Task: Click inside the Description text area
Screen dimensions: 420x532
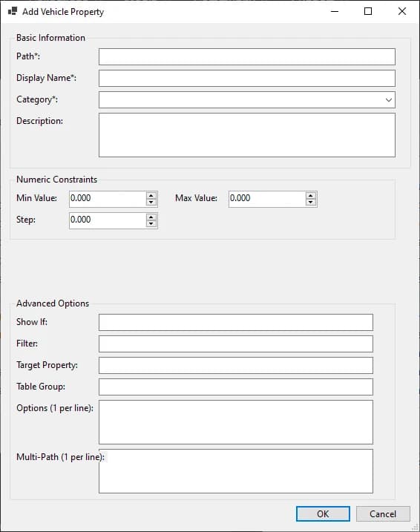Action: click(x=246, y=135)
